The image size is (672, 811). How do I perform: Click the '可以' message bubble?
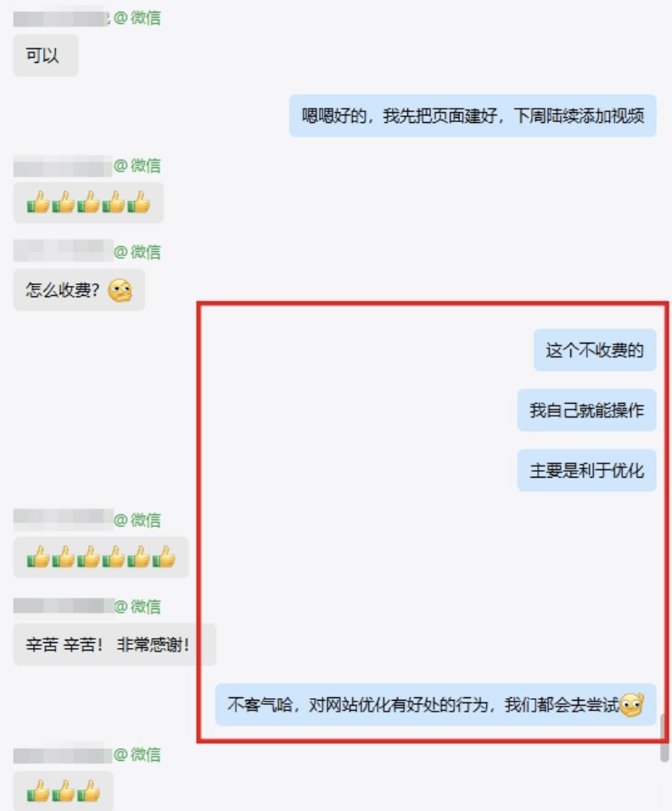(x=46, y=55)
